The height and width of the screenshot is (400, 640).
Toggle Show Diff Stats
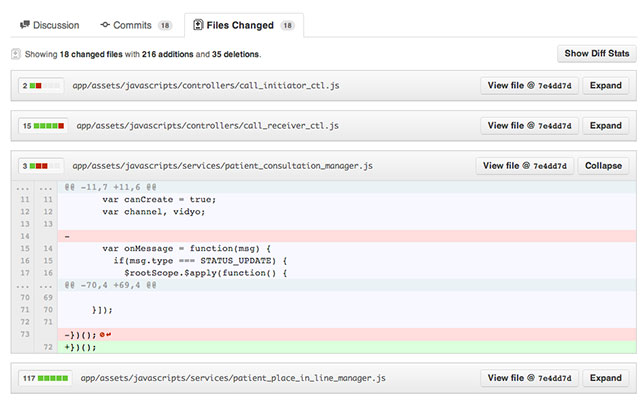pos(597,54)
